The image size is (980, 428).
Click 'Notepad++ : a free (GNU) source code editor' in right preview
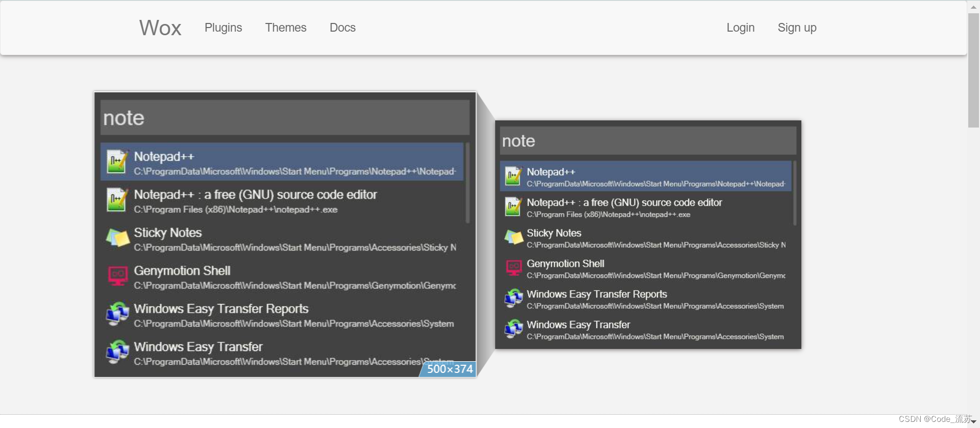624,203
